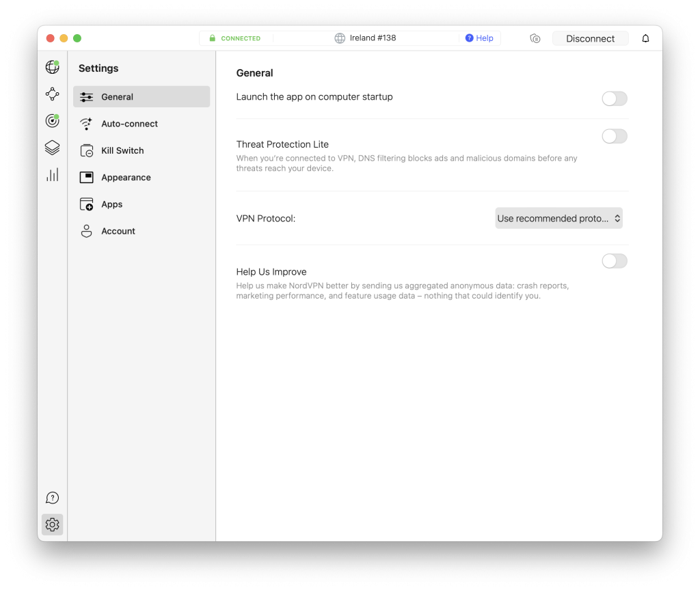Click the blue question mark Help icon

469,38
